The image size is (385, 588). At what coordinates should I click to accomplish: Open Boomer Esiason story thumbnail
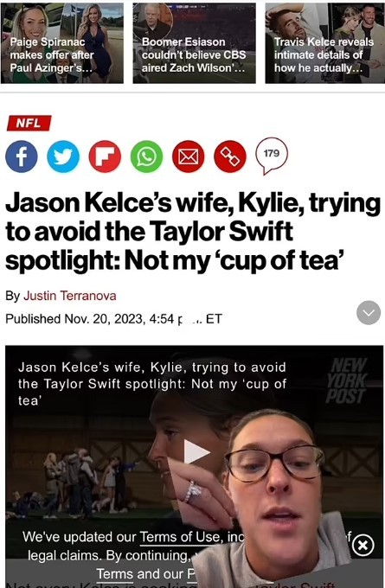point(195,43)
